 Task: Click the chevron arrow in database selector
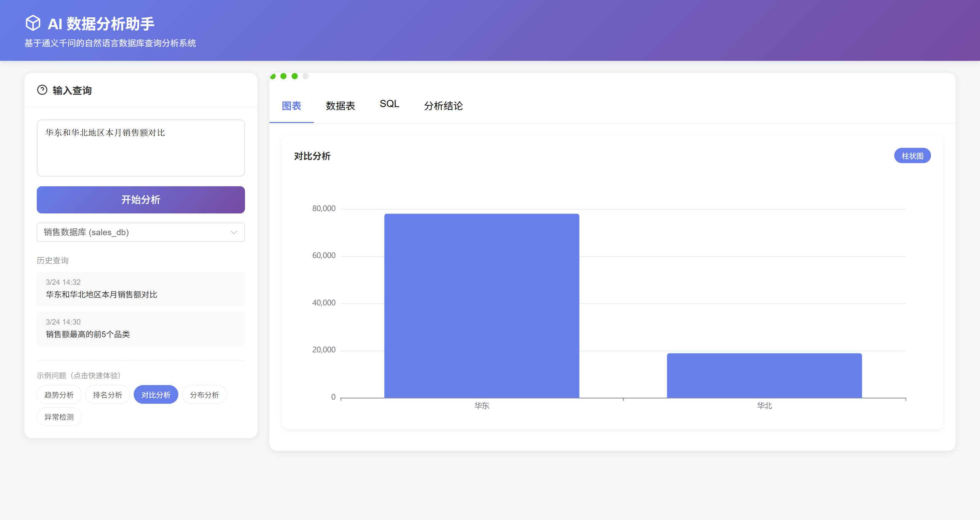tap(233, 232)
